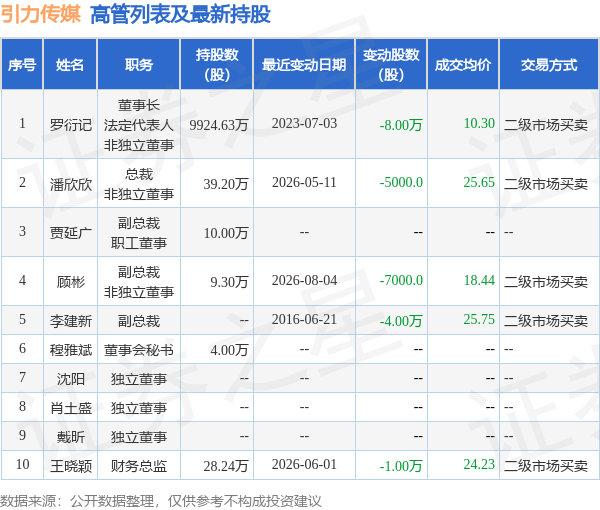Click 独立董事 in 沈阳's row
This screenshot has width=600, height=510.
(x=139, y=379)
